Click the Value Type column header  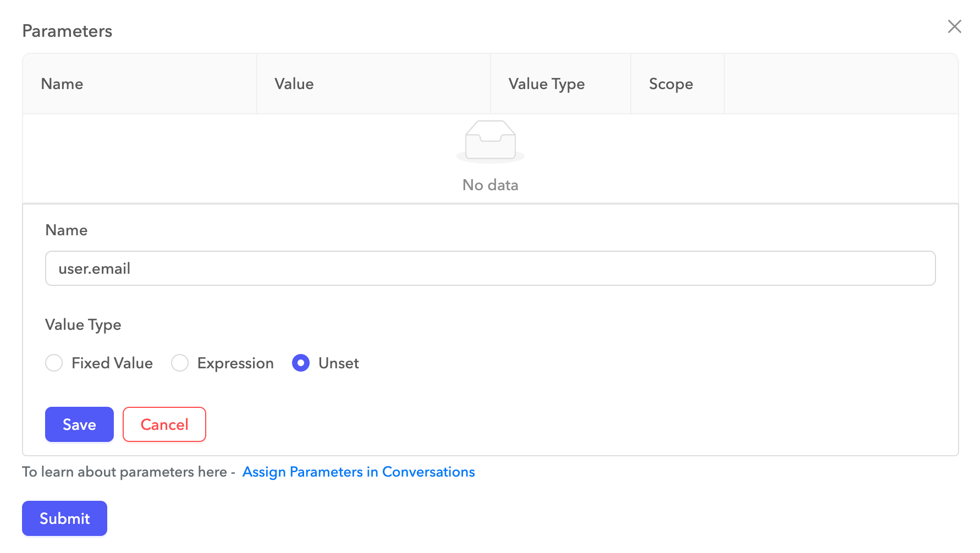[546, 84]
